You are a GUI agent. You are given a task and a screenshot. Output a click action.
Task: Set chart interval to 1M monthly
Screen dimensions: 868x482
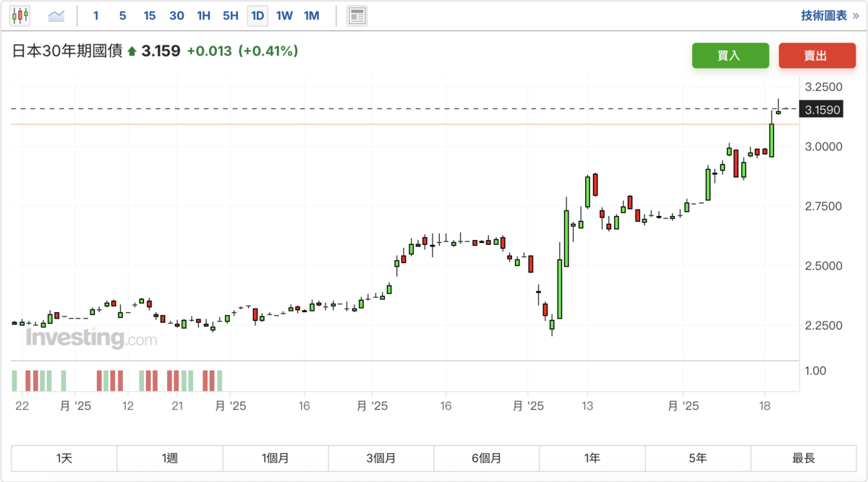pyautogui.click(x=311, y=15)
